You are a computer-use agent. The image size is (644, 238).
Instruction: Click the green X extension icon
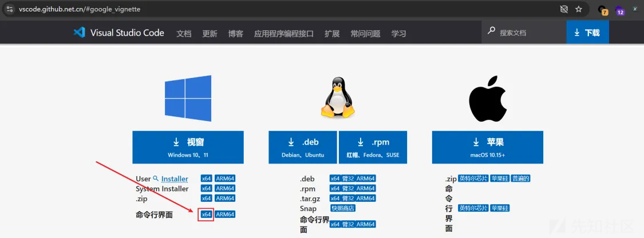(634, 9)
